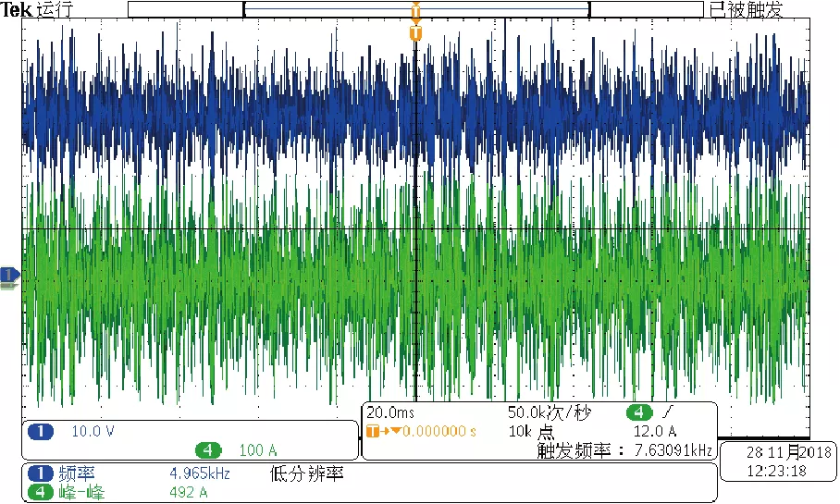Select the channel 1 ground reference marker
The height and width of the screenshot is (504, 840).
pyautogui.click(x=9, y=275)
